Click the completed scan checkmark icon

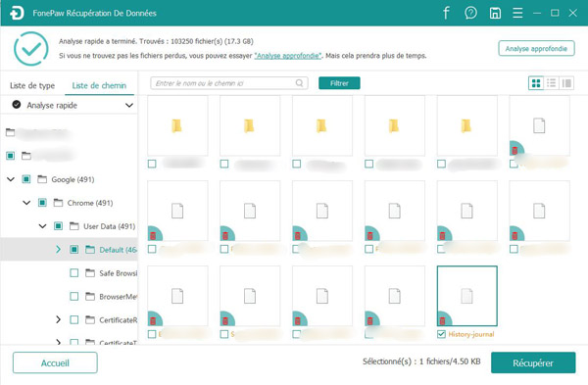pyautogui.click(x=31, y=49)
